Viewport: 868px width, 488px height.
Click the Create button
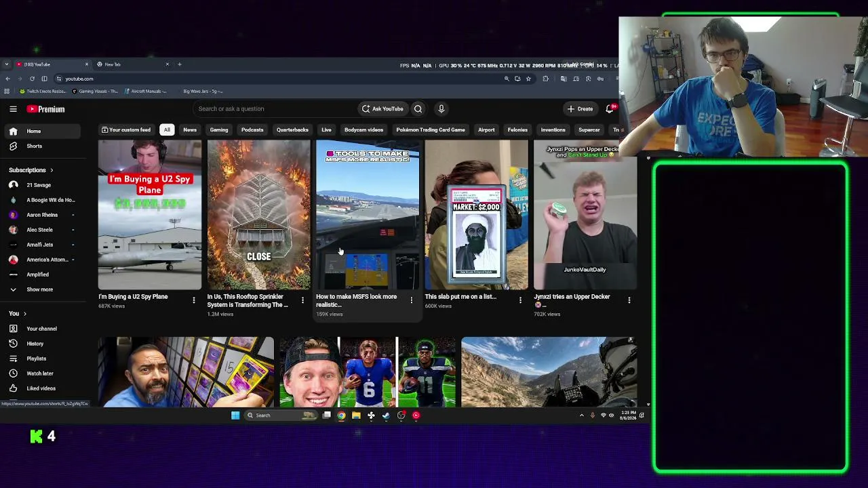click(580, 108)
